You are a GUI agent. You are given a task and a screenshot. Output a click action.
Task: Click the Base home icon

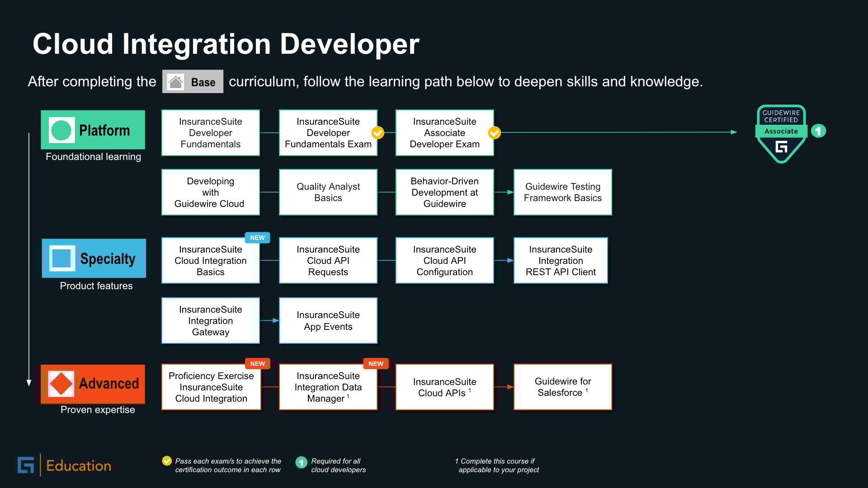pos(175,82)
